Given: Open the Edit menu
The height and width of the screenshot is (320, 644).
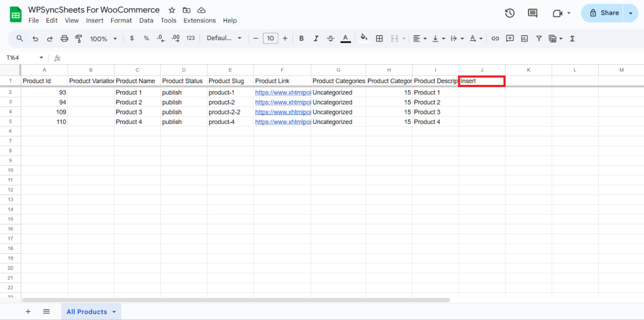Looking at the screenshot, I should pos(52,21).
